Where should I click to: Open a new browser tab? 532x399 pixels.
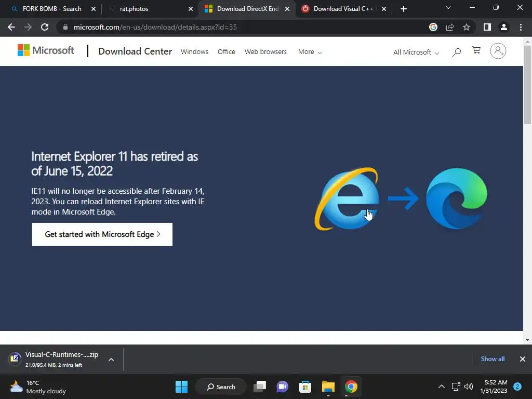[x=403, y=9]
